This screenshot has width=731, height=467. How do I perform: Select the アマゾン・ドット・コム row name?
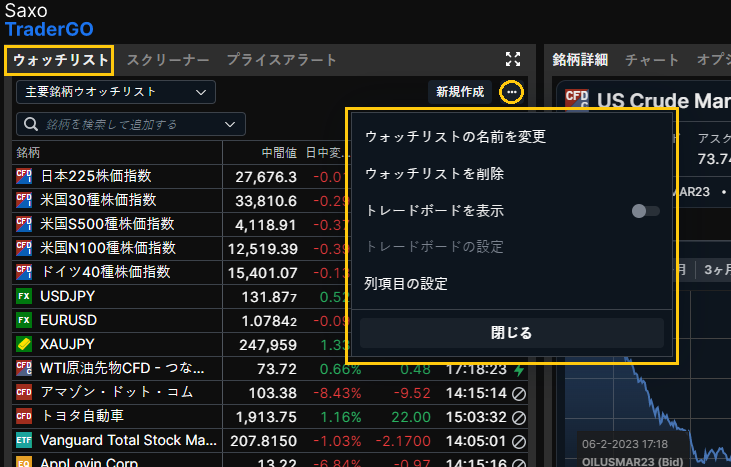click(117, 392)
